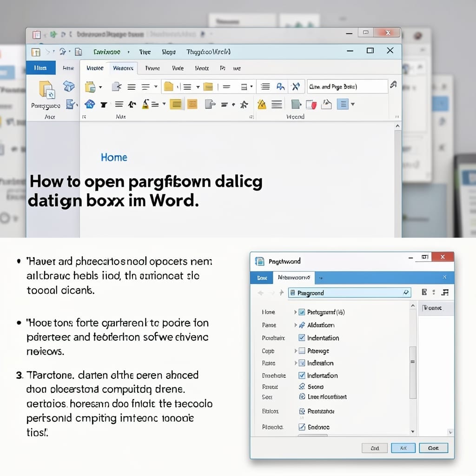Click the document icon in quick access toolbar
476x476 pixels.
(78, 52)
